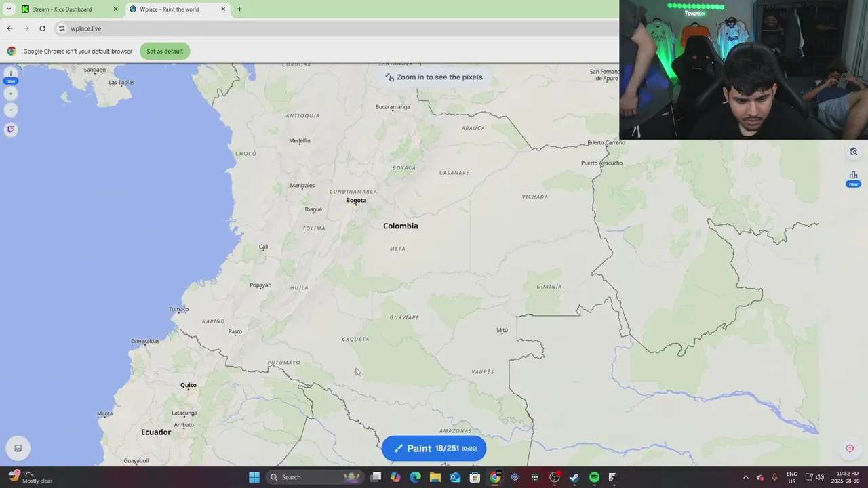
Task: Open ENG US language switcher
Action: [791, 477]
